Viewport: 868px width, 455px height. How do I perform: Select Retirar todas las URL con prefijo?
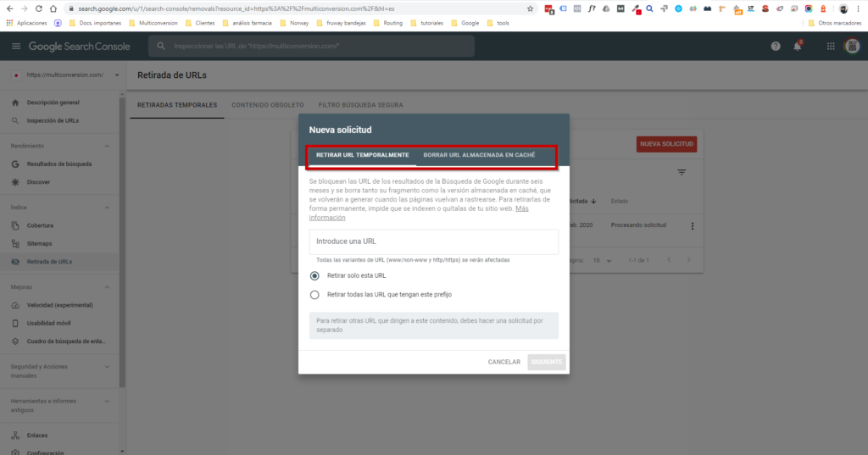(314, 295)
